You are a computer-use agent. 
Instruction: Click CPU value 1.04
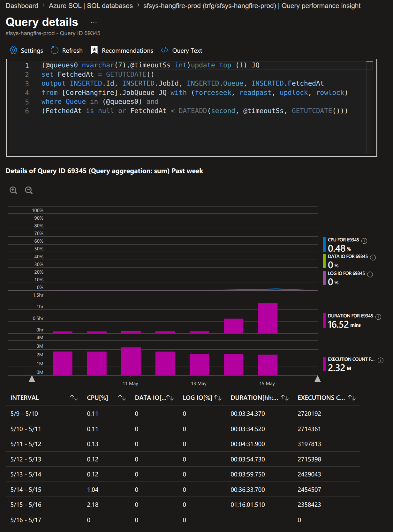click(x=93, y=490)
